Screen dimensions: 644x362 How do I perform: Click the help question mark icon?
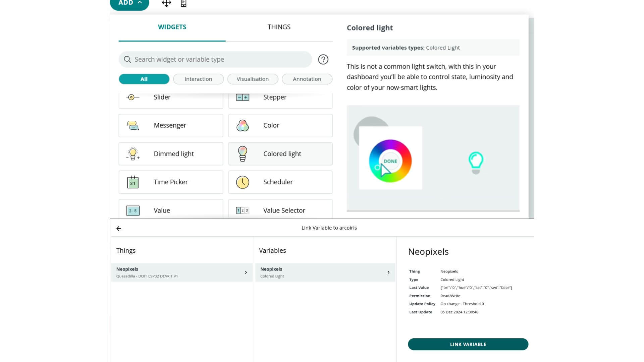[322, 59]
